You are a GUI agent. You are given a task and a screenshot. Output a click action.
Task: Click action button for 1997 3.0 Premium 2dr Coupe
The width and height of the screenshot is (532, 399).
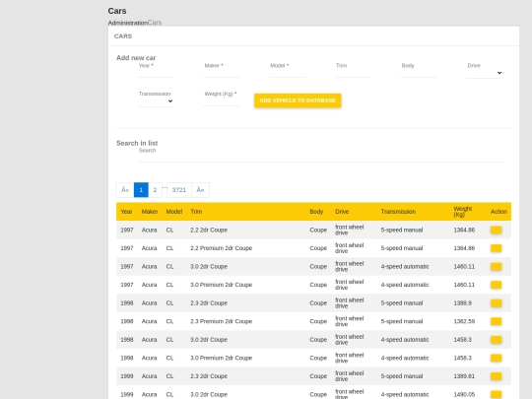496,285
